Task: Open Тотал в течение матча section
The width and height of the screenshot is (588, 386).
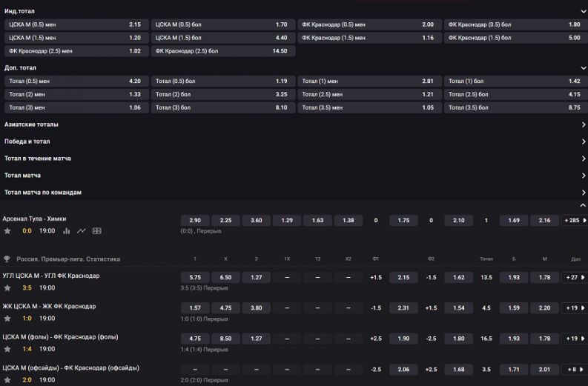Action: pos(584,159)
